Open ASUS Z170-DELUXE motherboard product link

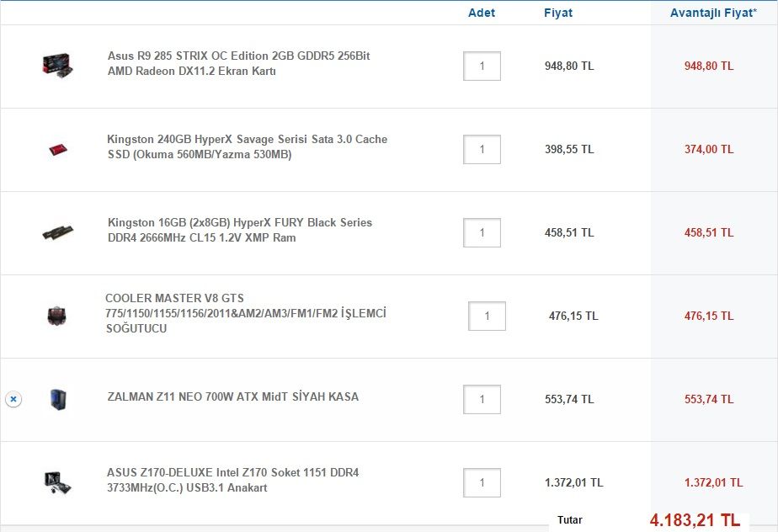click(x=232, y=480)
